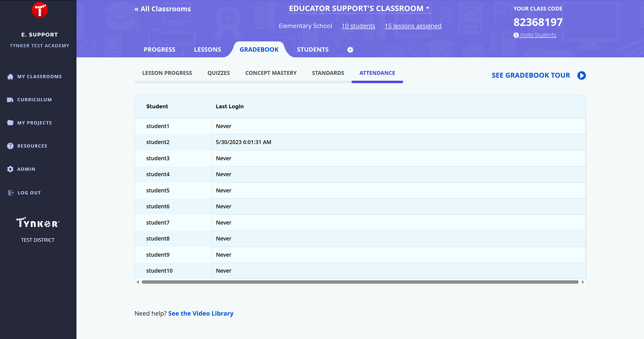Viewport: 644px width, 339px height.
Task: Click student8 row name
Action: 158,239
